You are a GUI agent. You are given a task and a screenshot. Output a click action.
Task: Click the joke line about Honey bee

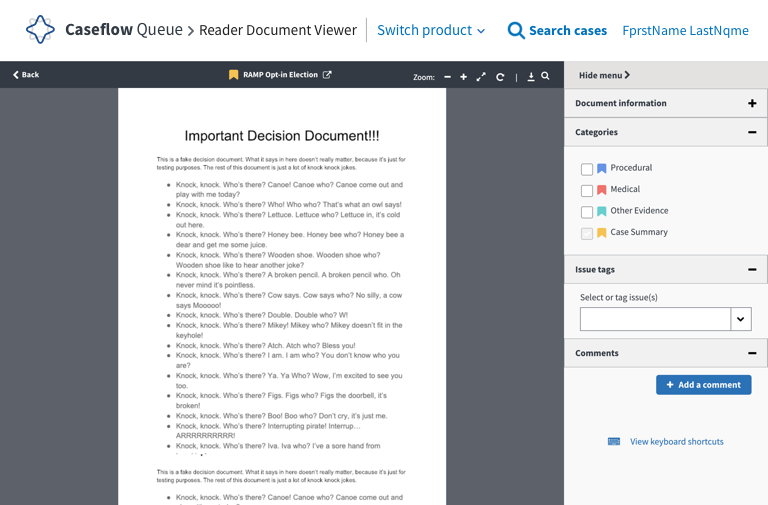click(290, 240)
